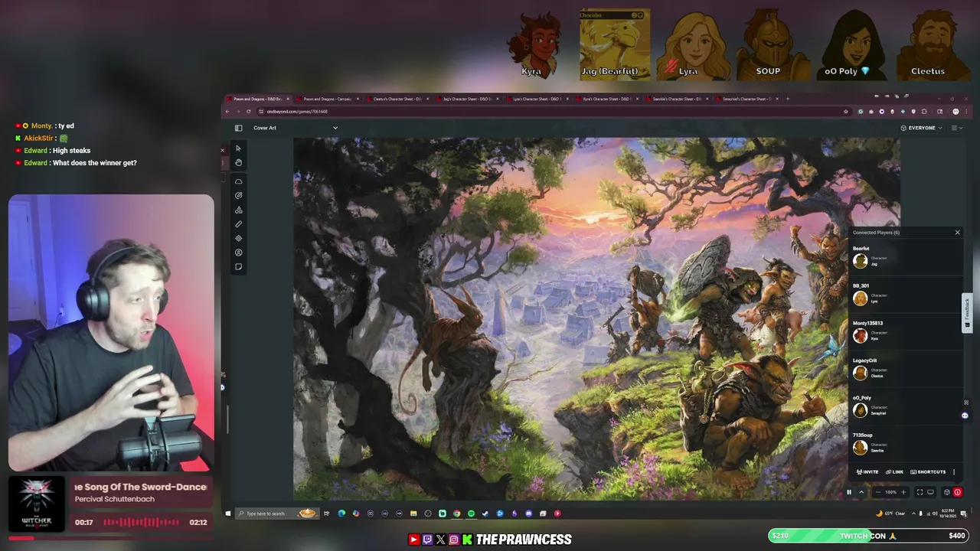The width and height of the screenshot is (980, 551).
Task: Open the game log menu icon
Action: pyautogui.click(x=955, y=128)
